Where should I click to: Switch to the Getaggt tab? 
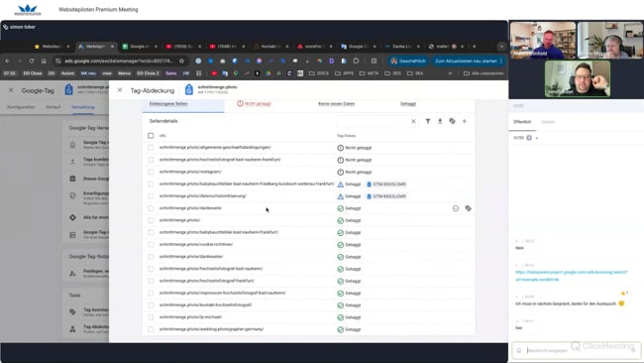408,103
